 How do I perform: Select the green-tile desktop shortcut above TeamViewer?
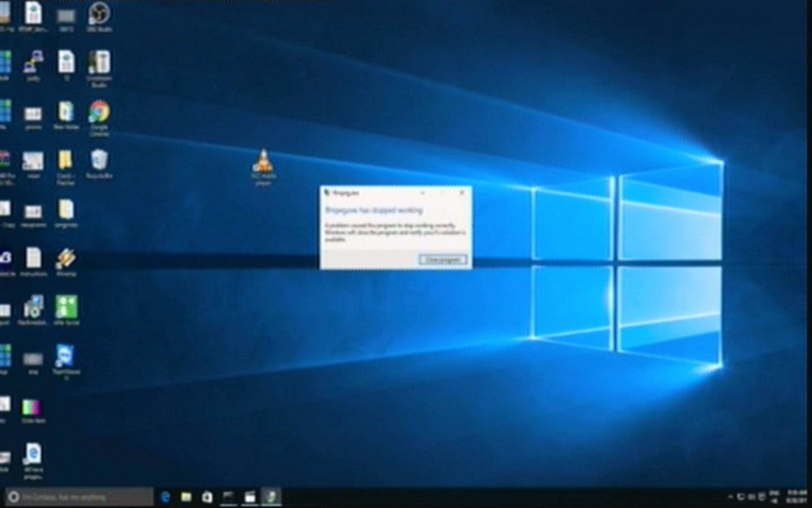point(66,310)
